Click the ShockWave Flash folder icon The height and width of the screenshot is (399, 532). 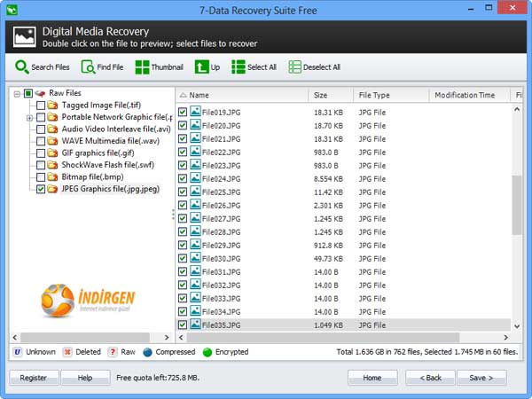52,165
